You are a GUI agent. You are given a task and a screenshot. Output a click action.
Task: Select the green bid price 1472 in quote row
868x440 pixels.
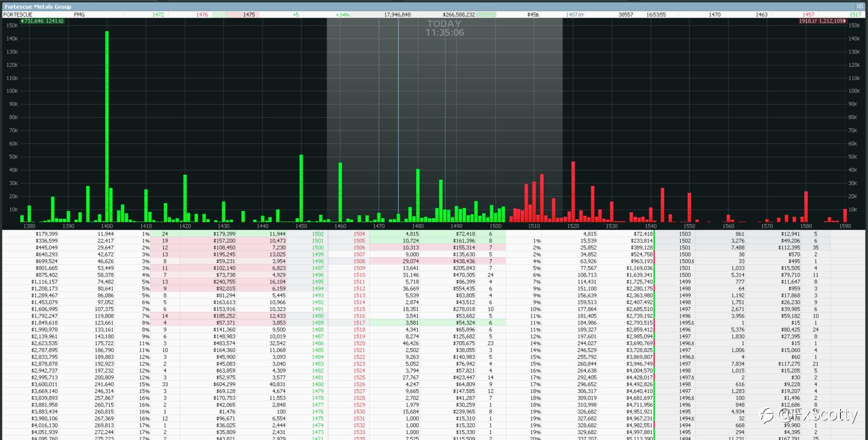pos(158,15)
